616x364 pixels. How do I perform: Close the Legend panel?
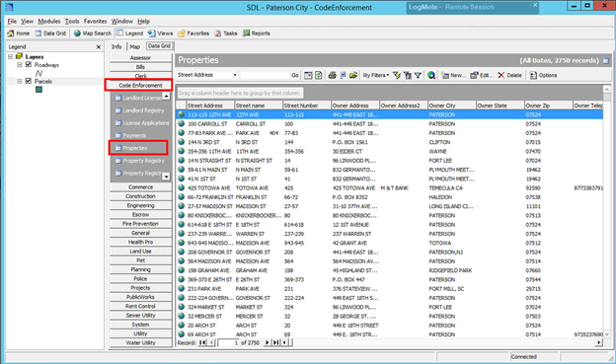tap(99, 46)
